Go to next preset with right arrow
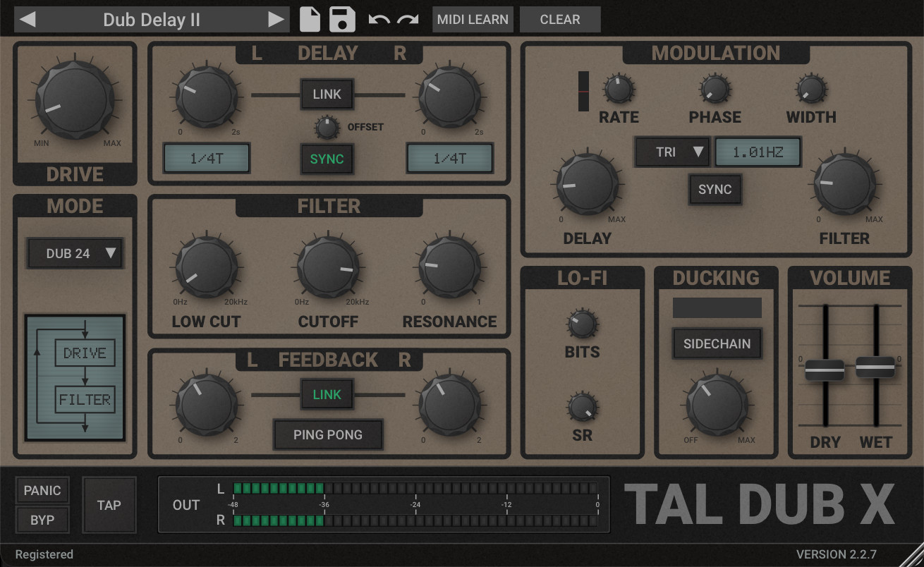Viewport: 924px width, 567px height. click(276, 20)
